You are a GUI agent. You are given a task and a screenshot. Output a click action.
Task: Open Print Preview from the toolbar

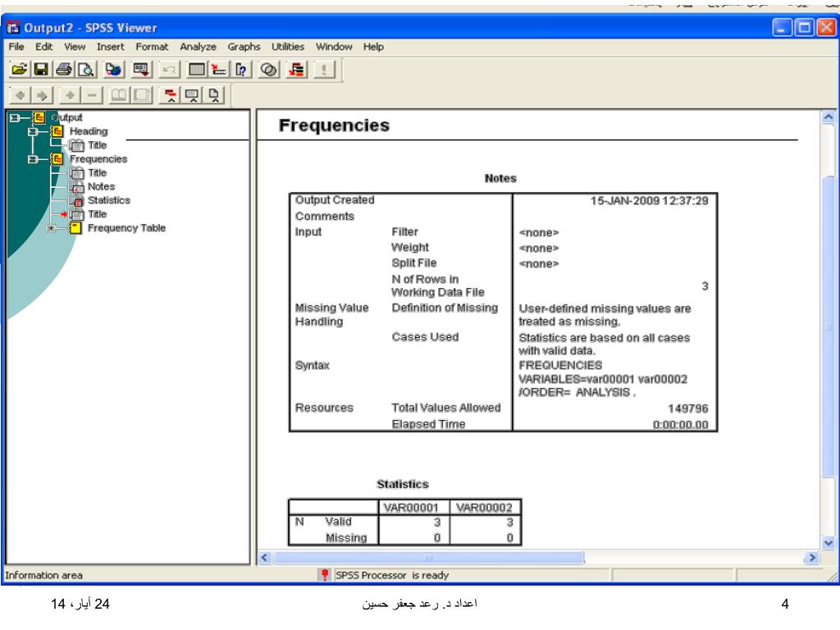pyautogui.click(x=85, y=70)
